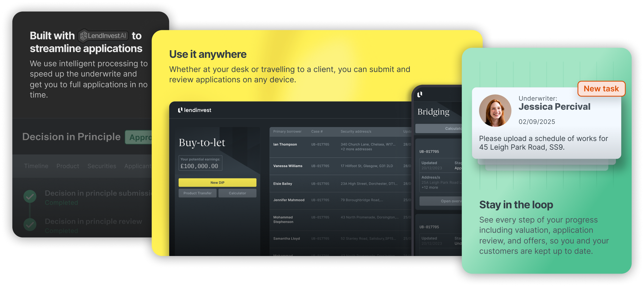Sort by Primary borrower column header
This screenshot has height=287, width=644.
click(x=287, y=132)
